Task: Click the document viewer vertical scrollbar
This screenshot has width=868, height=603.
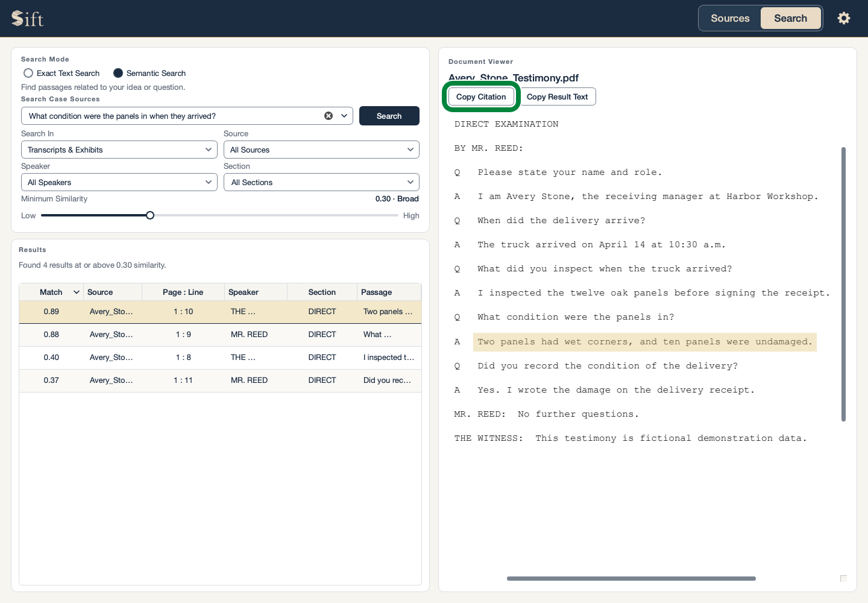Action: [x=843, y=284]
